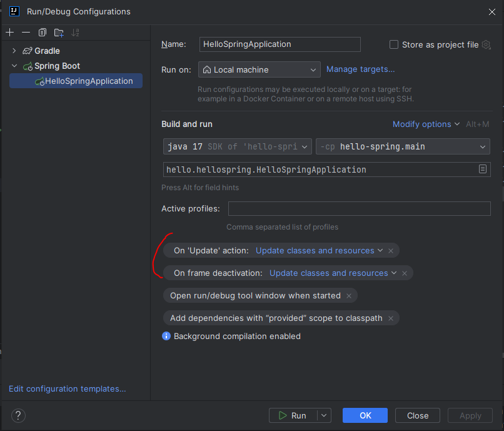Remove the selected configuration
This screenshot has width=504, height=431.
[x=26, y=32]
